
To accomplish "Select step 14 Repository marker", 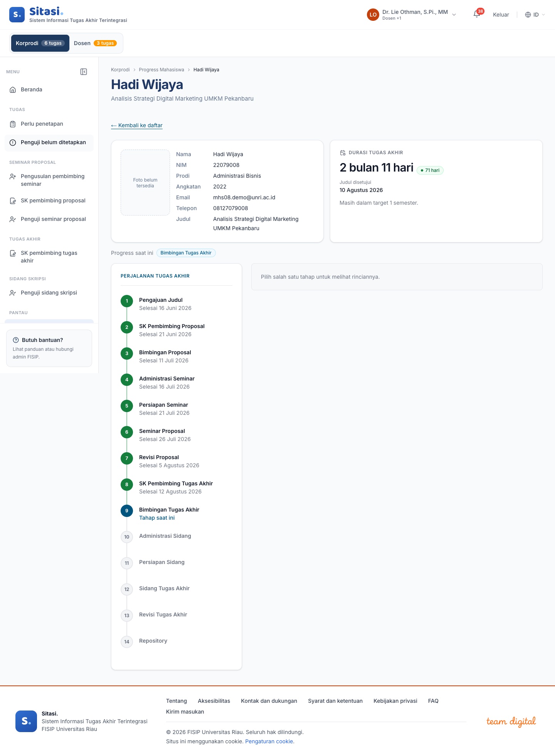I will [x=127, y=642].
